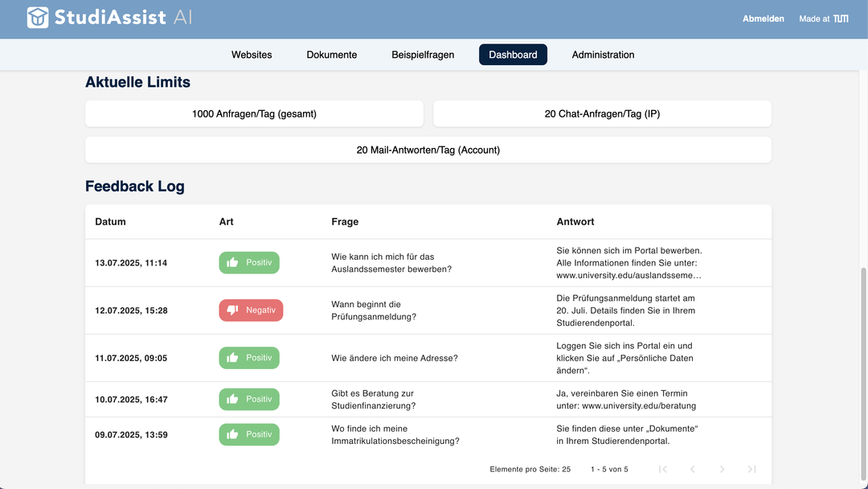Click the TUM logo in the header
The width and height of the screenshot is (868, 489).
[x=841, y=18]
